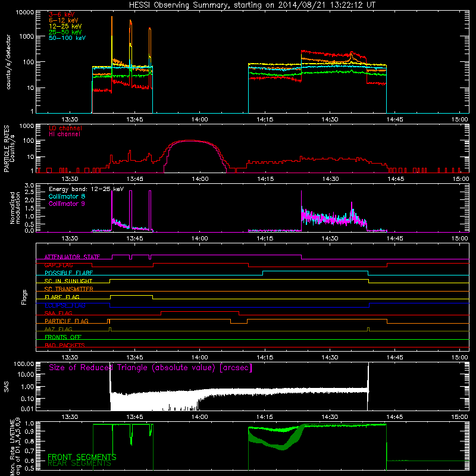
Task: Click the yellow '12-25 keV' legend label in the top panel
Action: point(65,26)
